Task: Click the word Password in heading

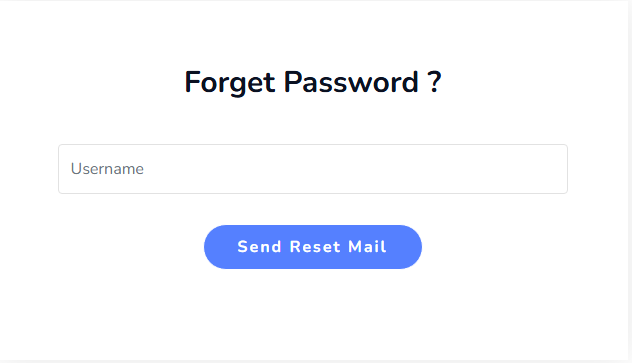Action: click(351, 83)
